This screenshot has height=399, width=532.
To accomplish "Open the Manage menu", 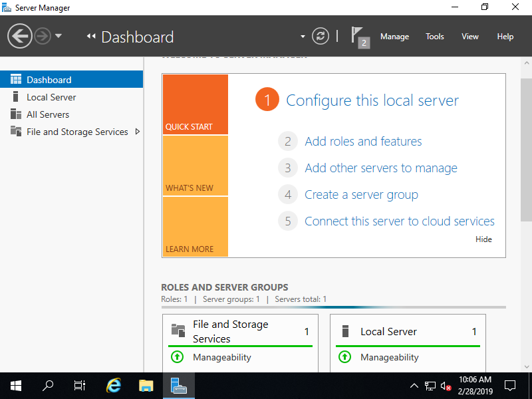I will [x=394, y=37].
